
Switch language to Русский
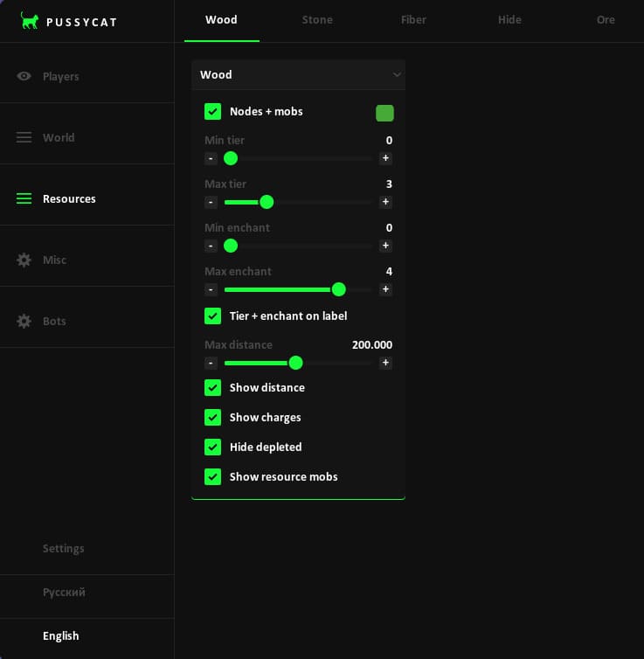pyautogui.click(x=64, y=593)
